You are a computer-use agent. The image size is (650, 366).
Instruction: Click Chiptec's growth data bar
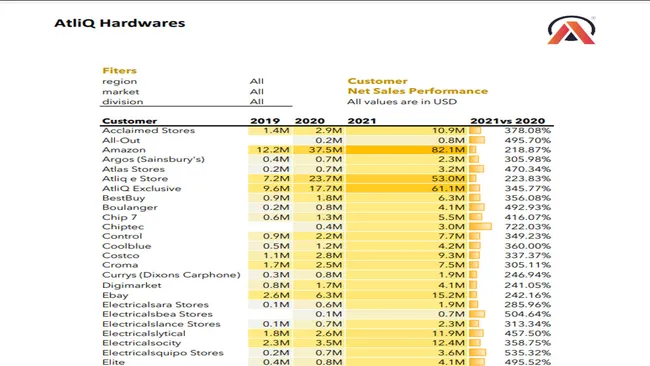[x=480, y=227]
